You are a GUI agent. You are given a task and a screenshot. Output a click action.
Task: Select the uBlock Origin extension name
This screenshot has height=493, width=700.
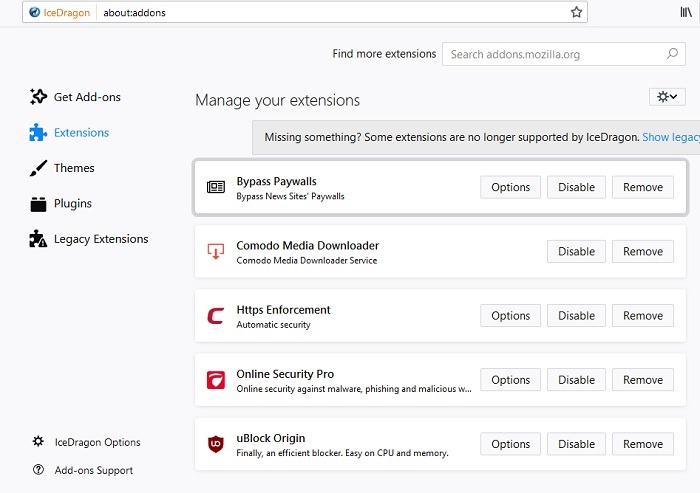tap(271, 438)
